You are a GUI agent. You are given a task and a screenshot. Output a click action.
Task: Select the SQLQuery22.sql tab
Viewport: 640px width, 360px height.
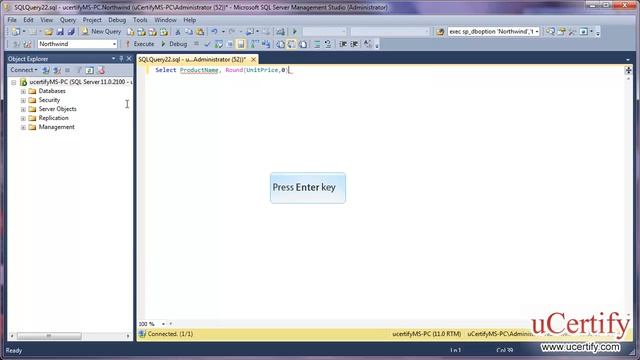click(192, 59)
